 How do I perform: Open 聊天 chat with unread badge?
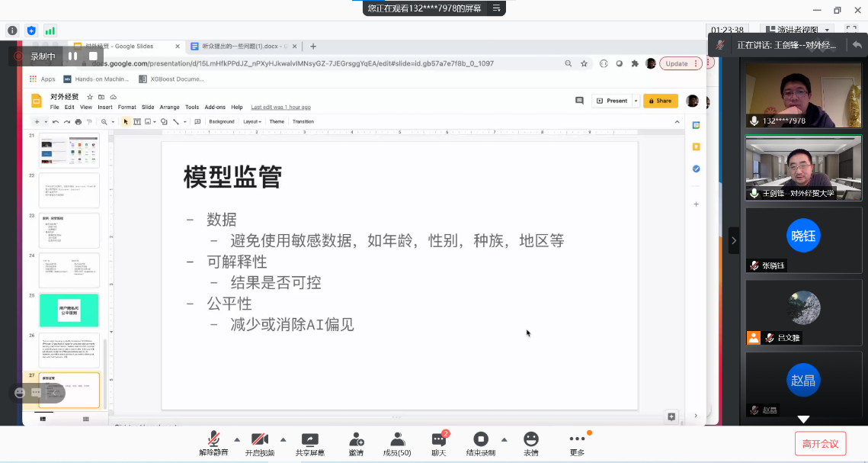coord(439,441)
